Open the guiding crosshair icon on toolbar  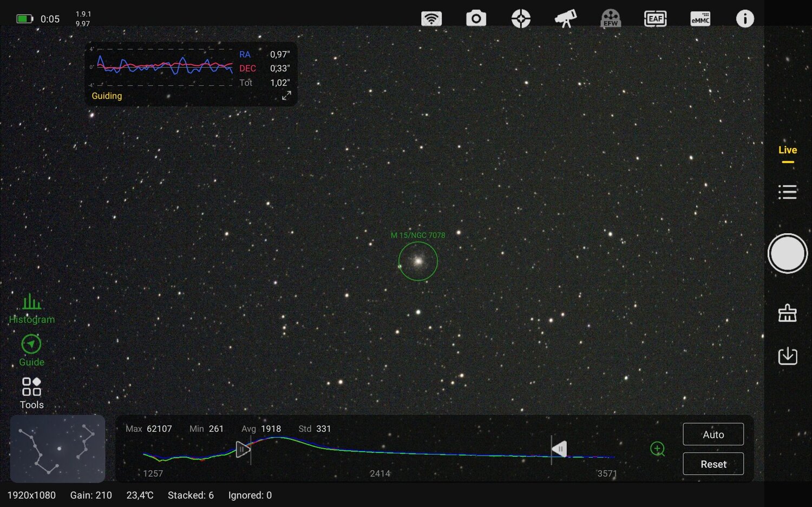[x=520, y=18]
